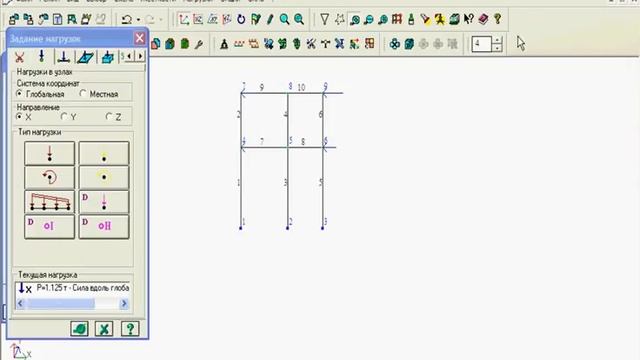Image resolution: width=640 pixels, height=360 pixels.
Task: Open the red scissors delete-loads tab
Action: [x=19, y=57]
